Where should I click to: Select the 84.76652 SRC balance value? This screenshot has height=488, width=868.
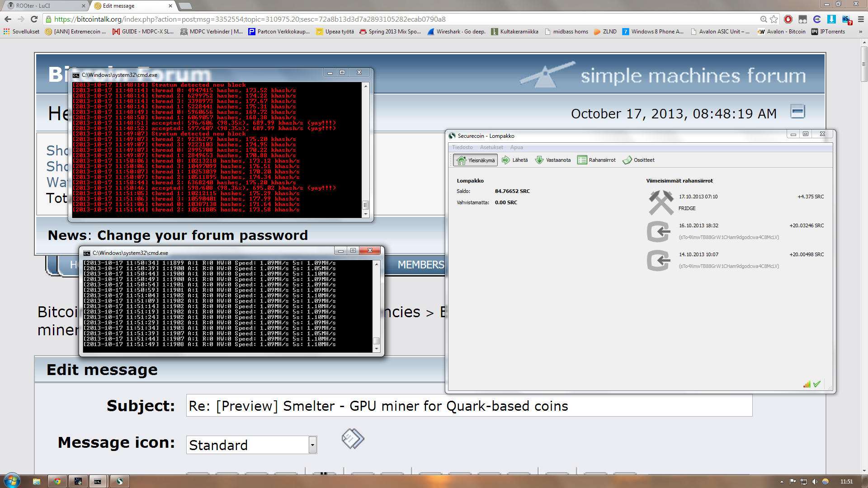click(x=512, y=191)
